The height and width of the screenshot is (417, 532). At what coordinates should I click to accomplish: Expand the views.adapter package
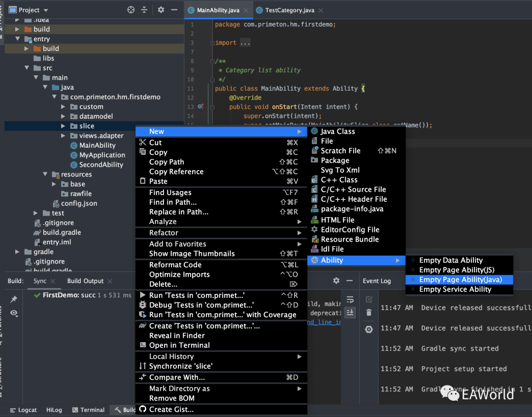tap(63, 135)
